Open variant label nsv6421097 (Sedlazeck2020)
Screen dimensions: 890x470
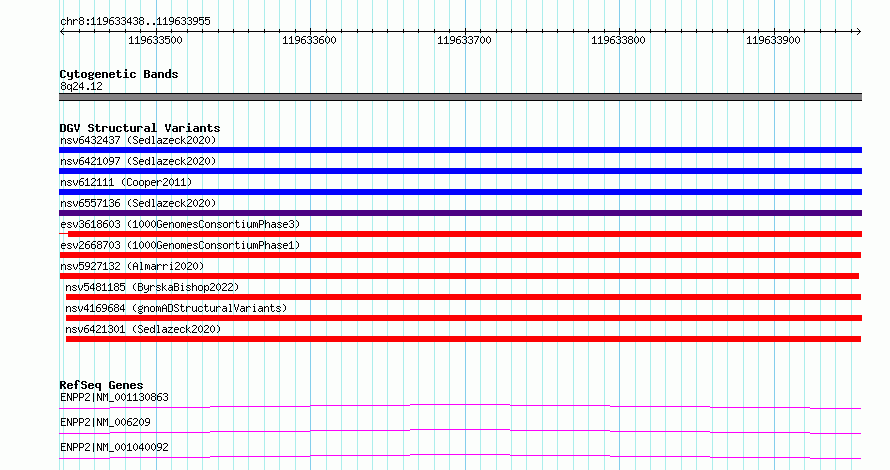tap(138, 161)
